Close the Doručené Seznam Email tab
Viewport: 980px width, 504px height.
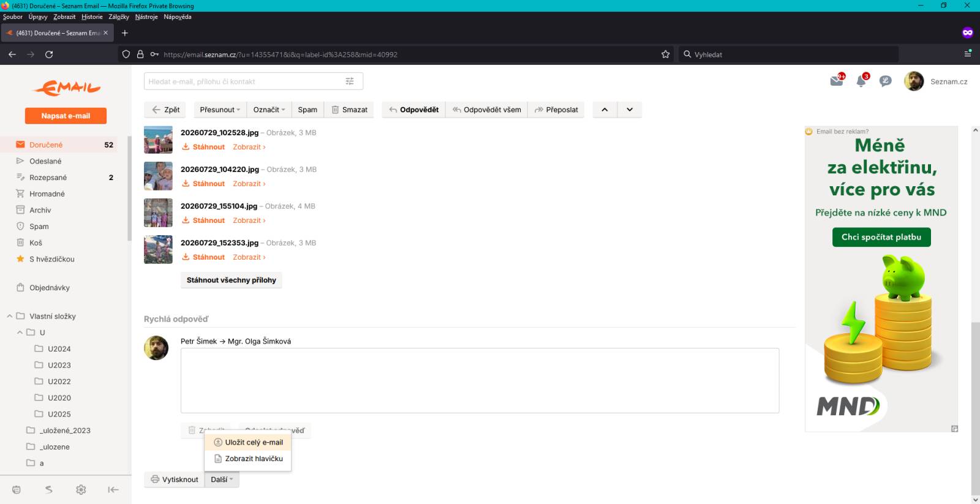point(106,33)
